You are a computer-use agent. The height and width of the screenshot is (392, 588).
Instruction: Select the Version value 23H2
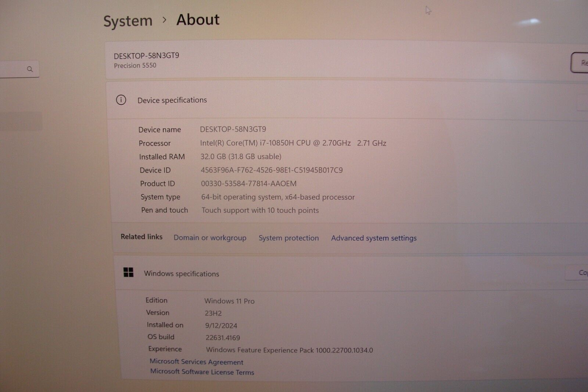coord(213,313)
